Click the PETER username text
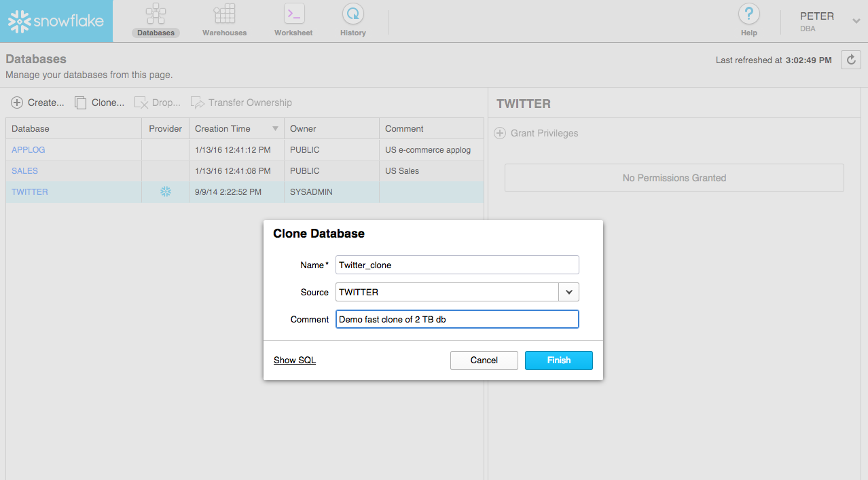The width and height of the screenshot is (868, 480). tap(817, 16)
